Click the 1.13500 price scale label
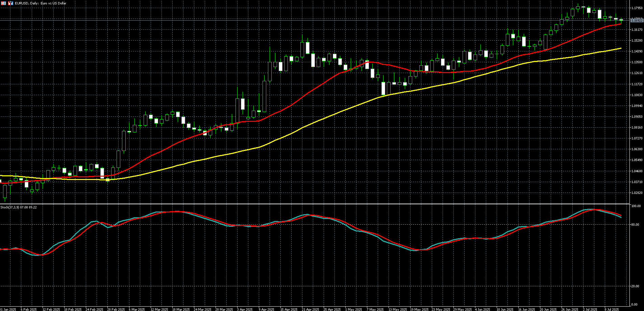644x311 pixels. (x=637, y=62)
